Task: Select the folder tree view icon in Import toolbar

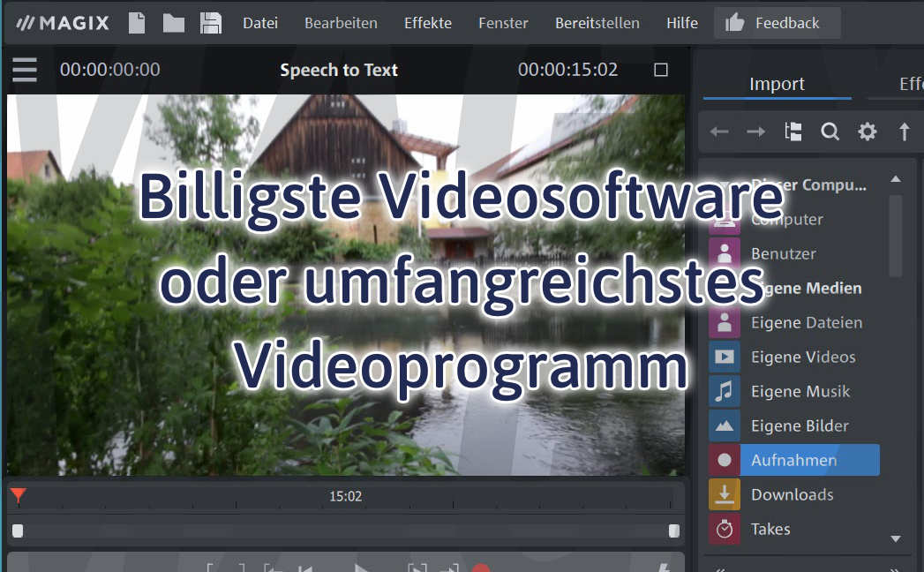Action: [x=793, y=131]
